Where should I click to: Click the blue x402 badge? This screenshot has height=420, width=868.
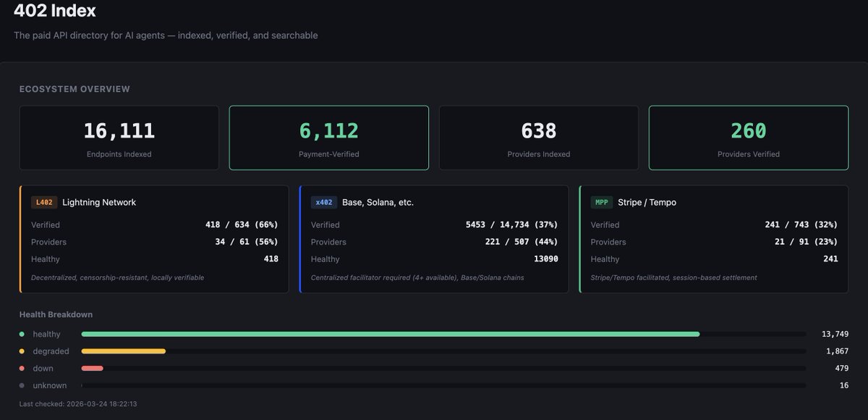[324, 203]
